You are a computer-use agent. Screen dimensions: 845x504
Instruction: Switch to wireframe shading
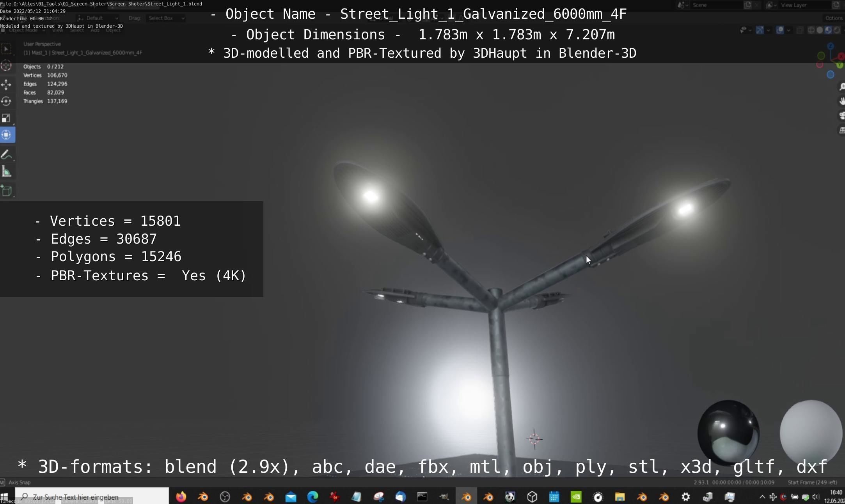click(x=811, y=30)
